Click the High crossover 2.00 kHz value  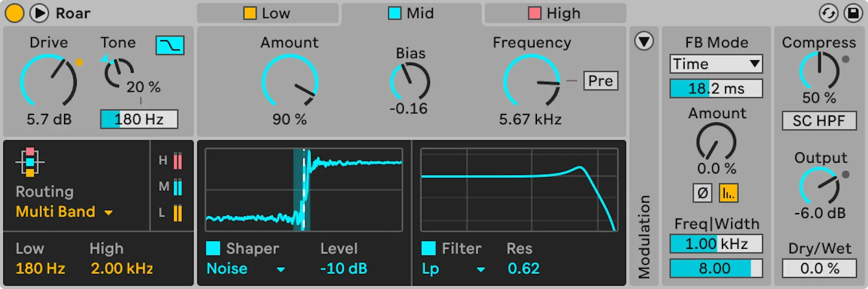[x=122, y=268]
